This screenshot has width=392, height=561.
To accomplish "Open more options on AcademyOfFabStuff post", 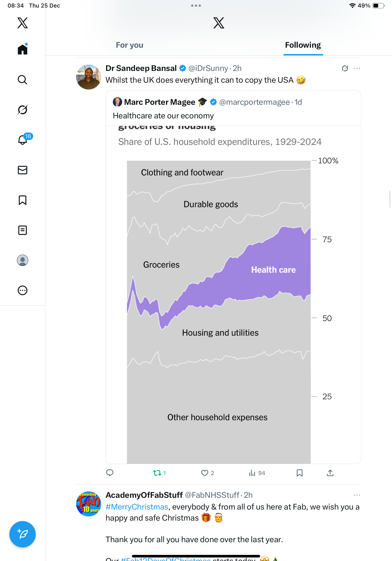I will click(357, 495).
